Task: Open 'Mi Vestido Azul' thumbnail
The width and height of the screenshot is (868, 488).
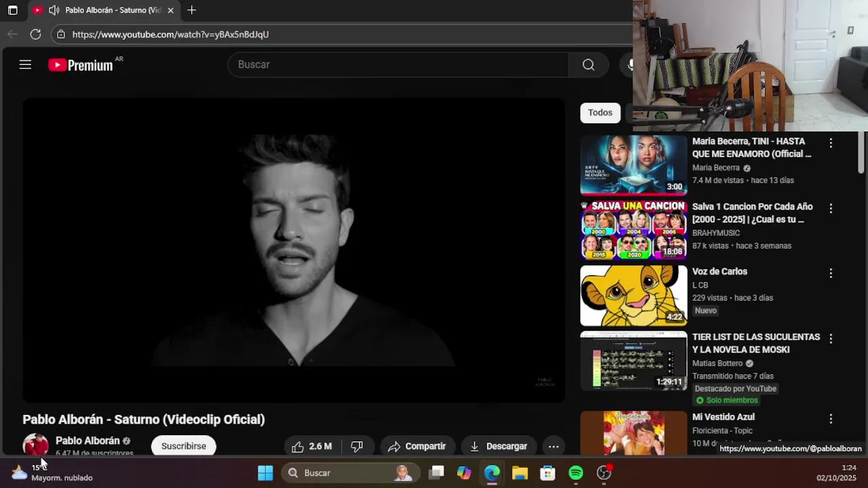Action: [633, 432]
